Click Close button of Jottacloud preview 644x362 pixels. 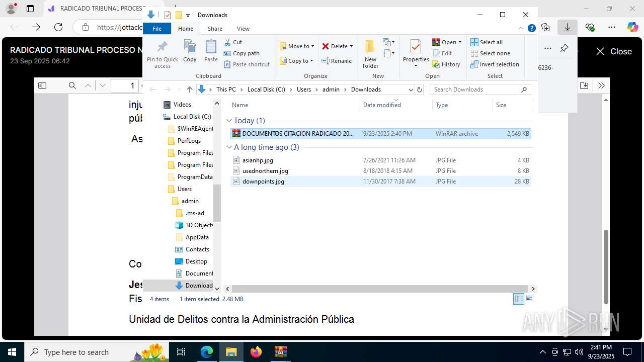[614, 51]
